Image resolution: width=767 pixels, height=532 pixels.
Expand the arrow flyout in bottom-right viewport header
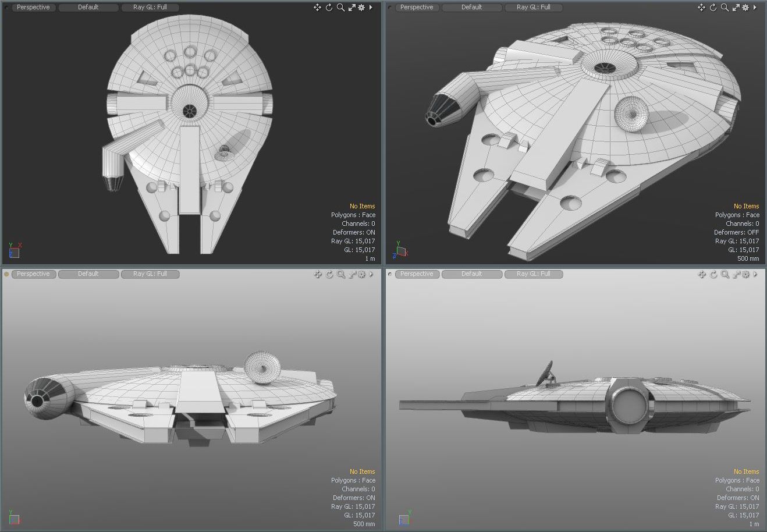pyautogui.click(x=755, y=274)
